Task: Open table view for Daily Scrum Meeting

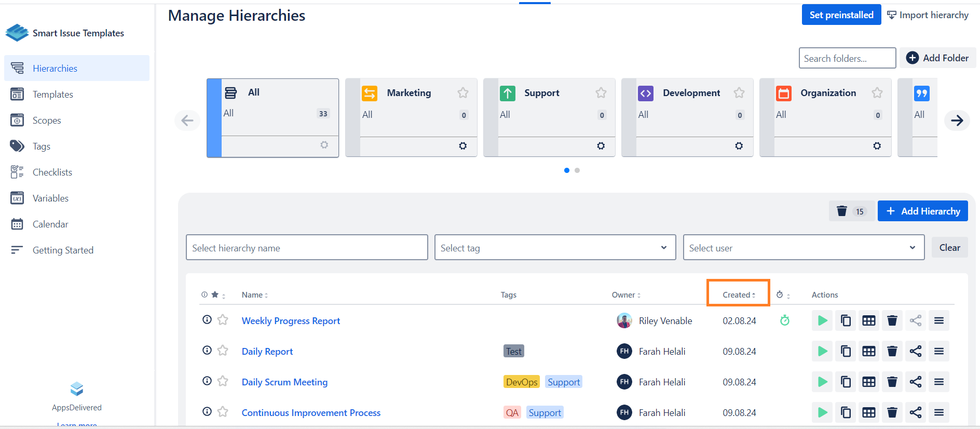Action: tap(868, 382)
